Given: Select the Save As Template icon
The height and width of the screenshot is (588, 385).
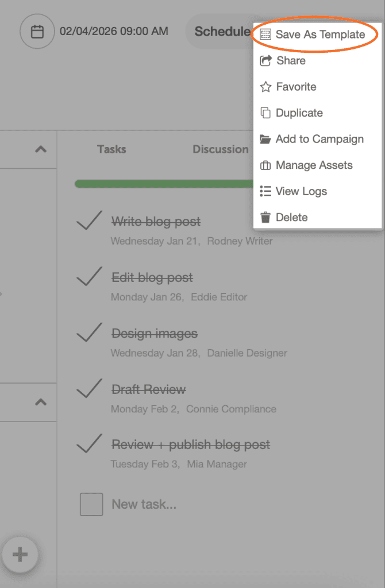Looking at the screenshot, I should (x=266, y=34).
